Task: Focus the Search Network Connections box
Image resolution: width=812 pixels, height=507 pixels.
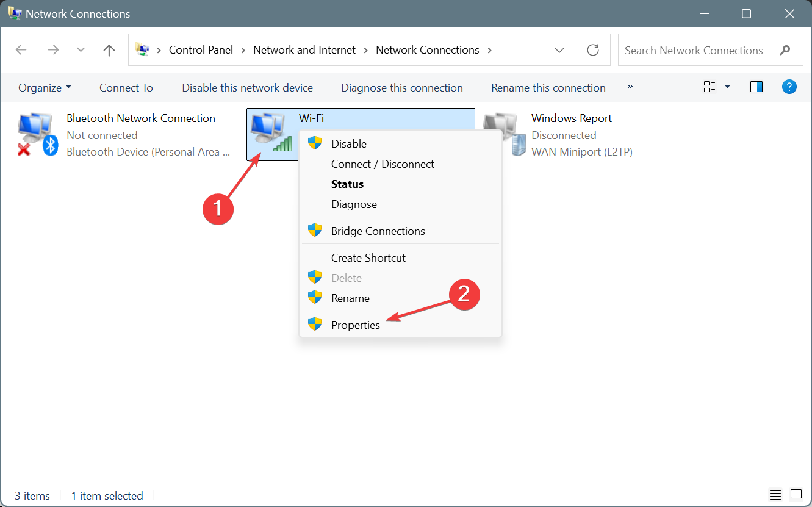Action: [710, 50]
